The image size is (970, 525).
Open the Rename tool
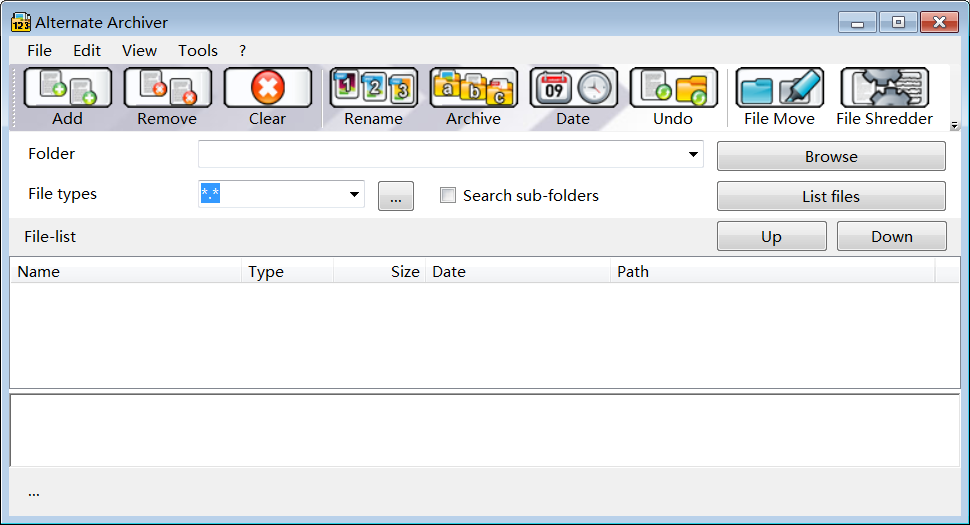(373, 89)
